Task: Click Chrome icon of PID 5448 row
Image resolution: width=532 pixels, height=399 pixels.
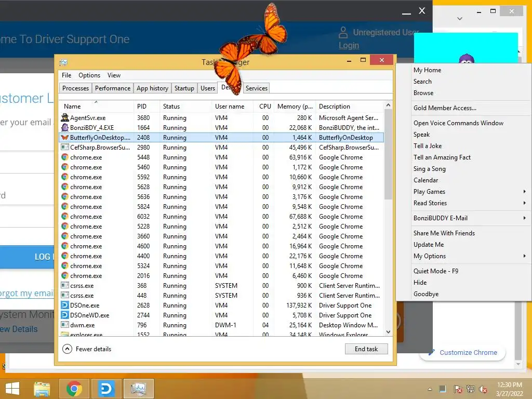Action: click(x=65, y=157)
